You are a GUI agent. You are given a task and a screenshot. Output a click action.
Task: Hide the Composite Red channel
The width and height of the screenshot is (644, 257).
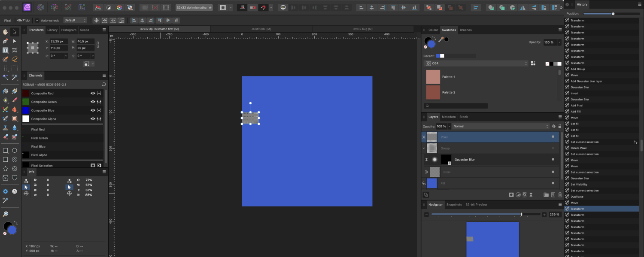pyautogui.click(x=92, y=93)
